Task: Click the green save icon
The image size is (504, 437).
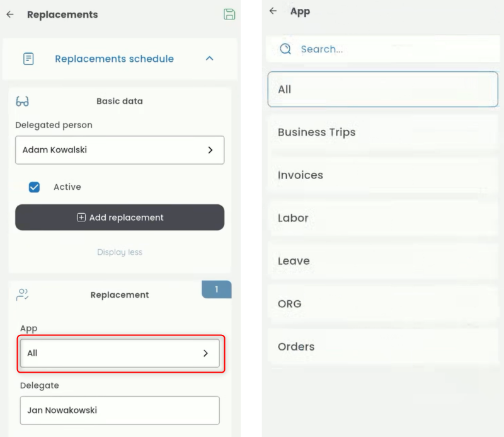Action: pyautogui.click(x=229, y=15)
